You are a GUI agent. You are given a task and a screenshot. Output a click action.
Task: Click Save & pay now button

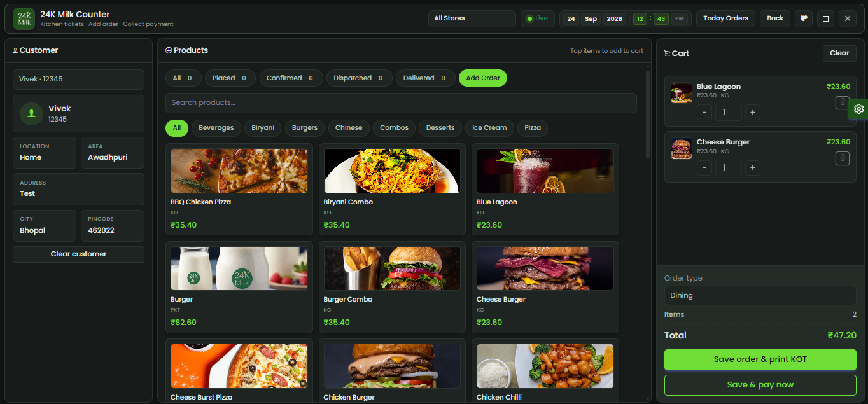click(760, 385)
